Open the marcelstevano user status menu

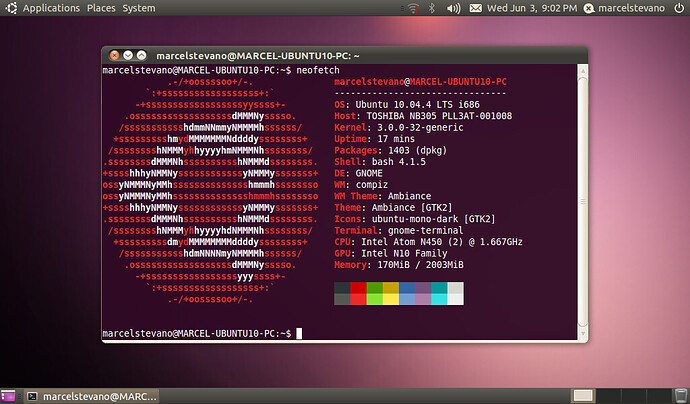[x=624, y=8]
